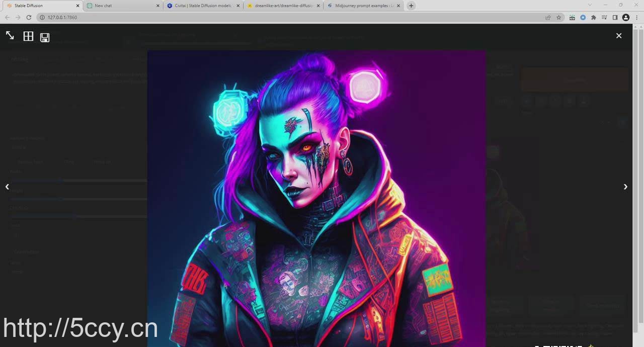
Task: Open a new browser tab with plus button
Action: [x=411, y=6]
